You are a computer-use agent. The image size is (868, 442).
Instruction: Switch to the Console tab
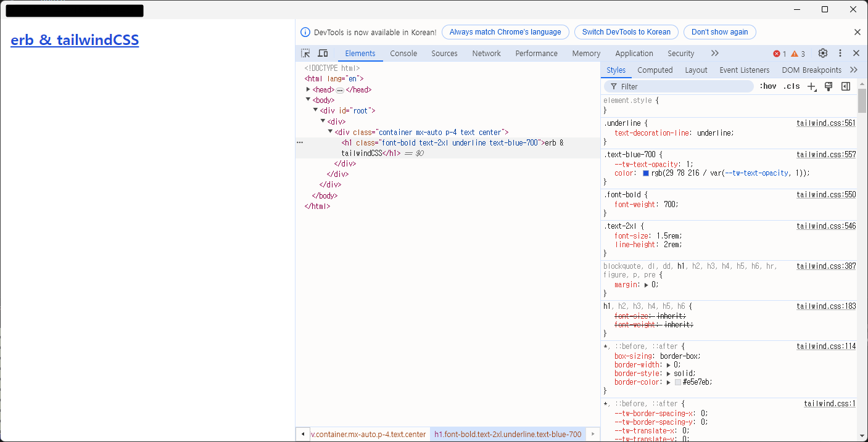tap(403, 53)
